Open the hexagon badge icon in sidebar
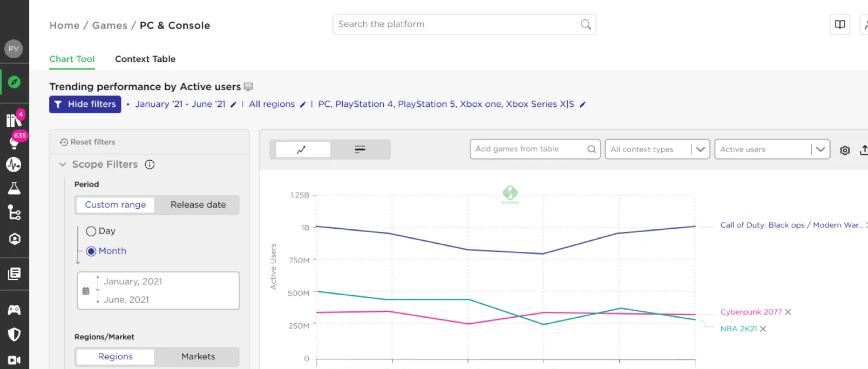Image resolution: width=868 pixels, height=369 pixels. click(x=15, y=238)
